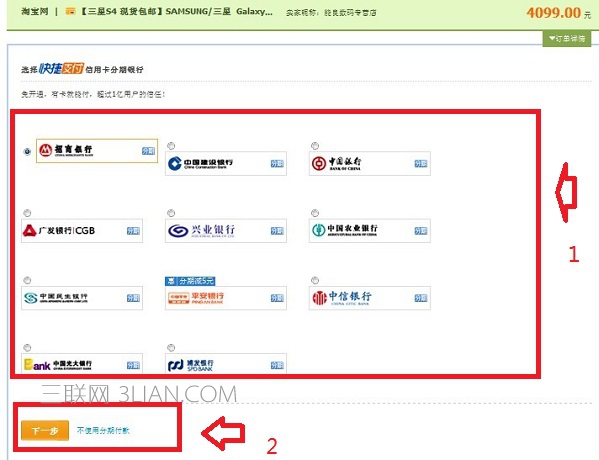Click the 惠 分期减5元 promotion tag
Screen dimensions: 599x460
tap(190, 281)
